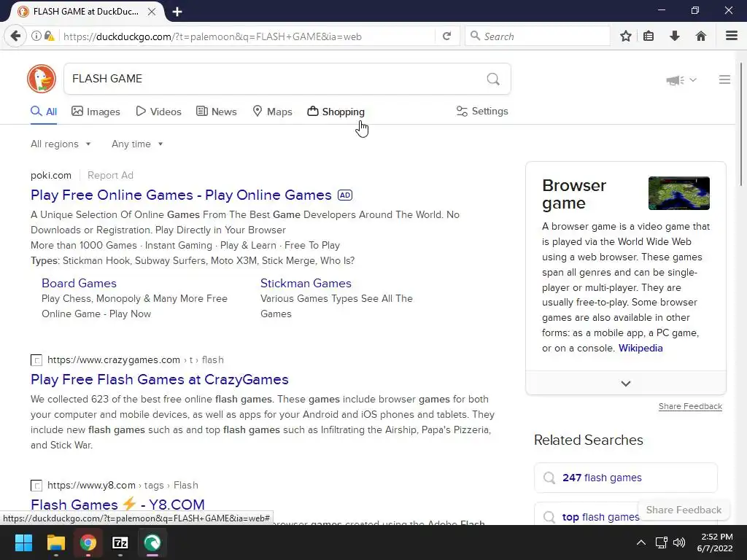Open Flash Games - Y8.COM result

(117, 505)
